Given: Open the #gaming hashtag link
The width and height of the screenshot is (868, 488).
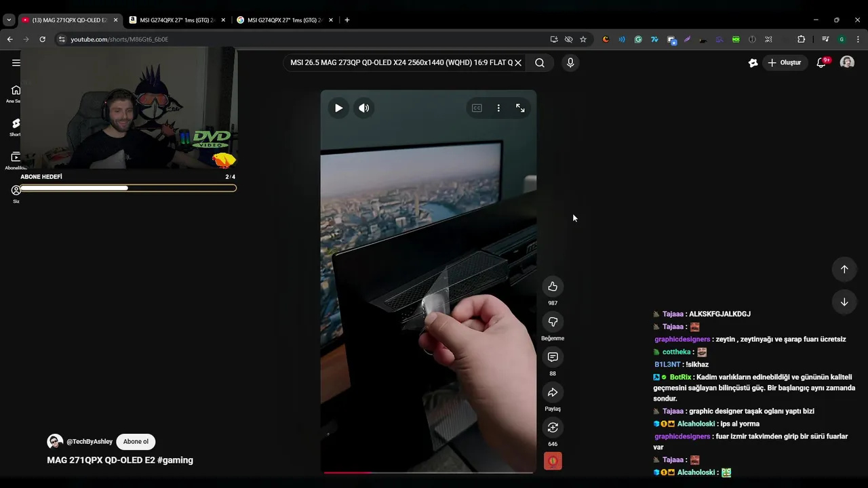Looking at the screenshot, I should tap(175, 460).
